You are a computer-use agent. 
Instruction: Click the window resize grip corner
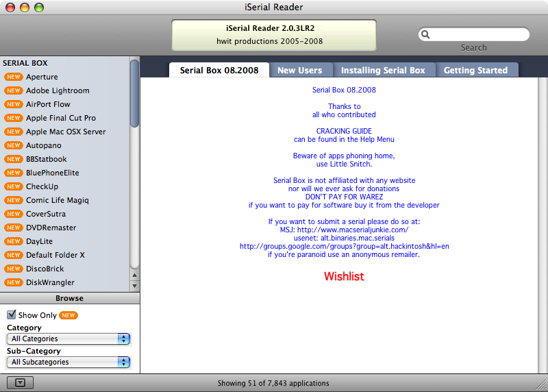542,386
